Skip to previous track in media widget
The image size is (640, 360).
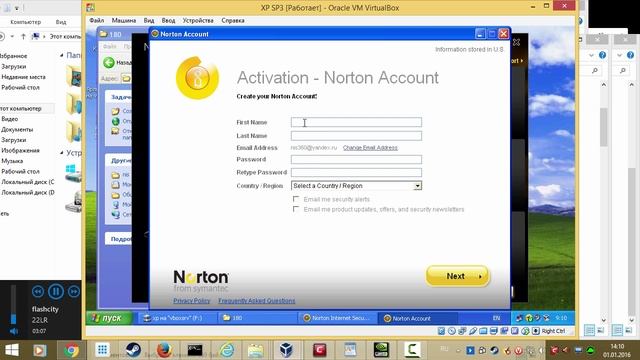coord(38,291)
